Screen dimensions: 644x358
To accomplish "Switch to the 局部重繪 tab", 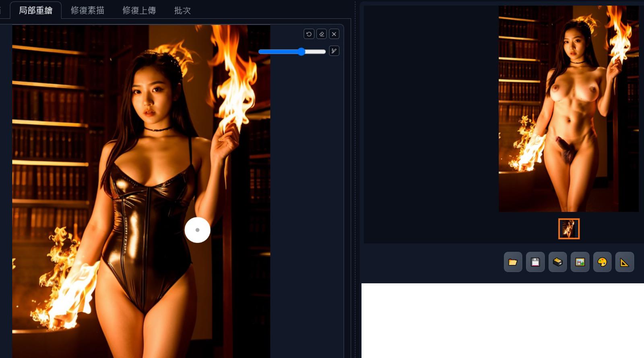I will tap(36, 10).
